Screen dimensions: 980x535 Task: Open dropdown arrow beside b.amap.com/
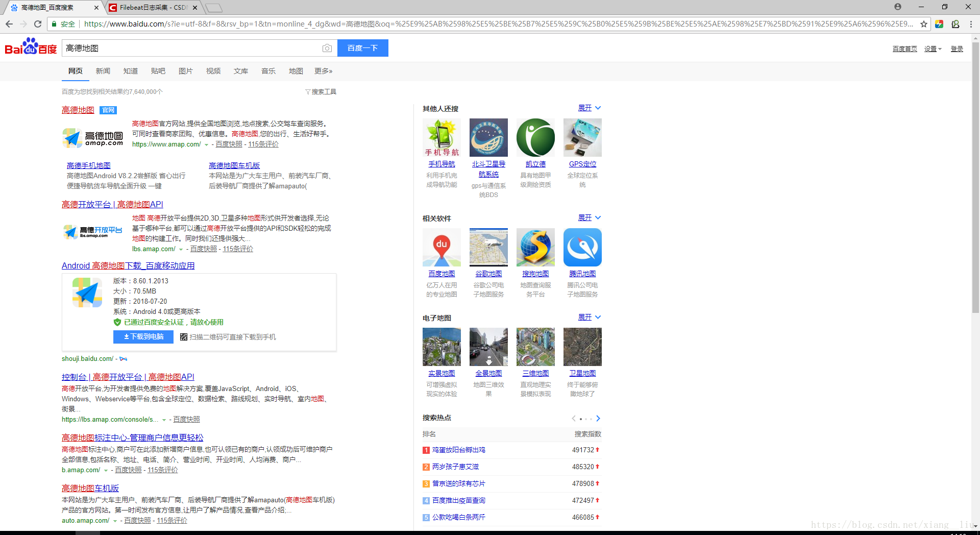tap(106, 471)
